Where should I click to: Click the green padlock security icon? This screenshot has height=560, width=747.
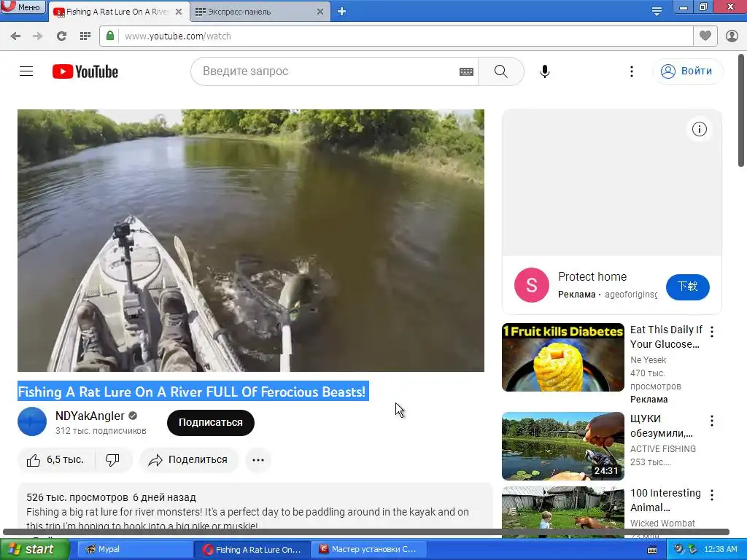click(110, 36)
